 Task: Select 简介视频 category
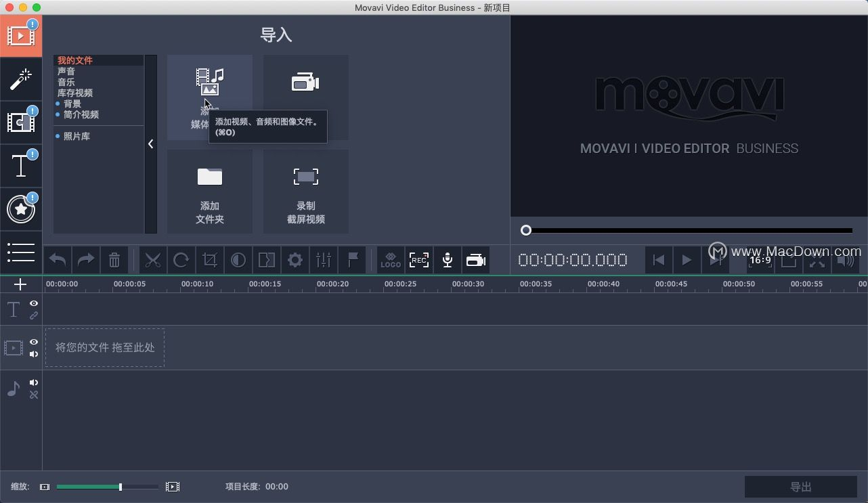pyautogui.click(x=81, y=114)
